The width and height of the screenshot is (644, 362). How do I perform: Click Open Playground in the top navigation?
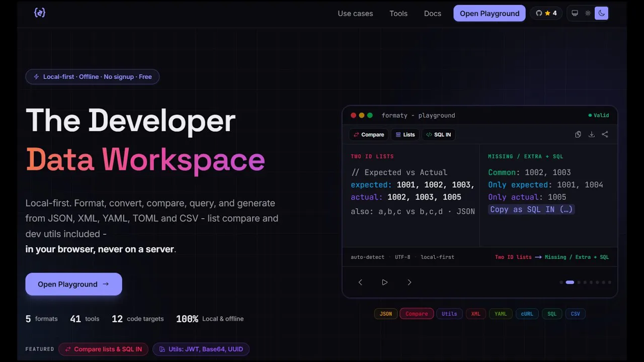[x=490, y=14]
